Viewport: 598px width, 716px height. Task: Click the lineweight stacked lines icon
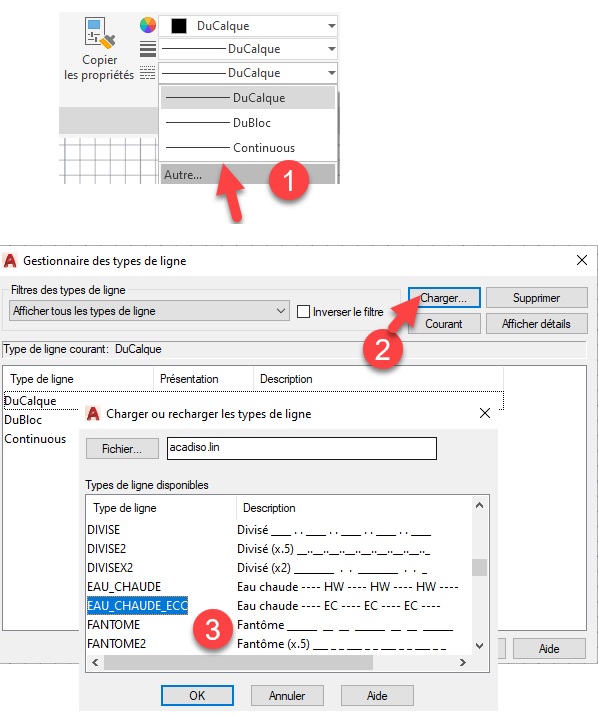pos(148,49)
